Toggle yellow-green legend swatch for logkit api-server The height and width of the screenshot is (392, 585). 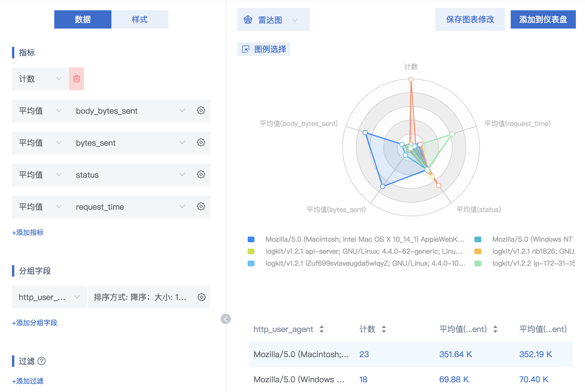pos(251,251)
